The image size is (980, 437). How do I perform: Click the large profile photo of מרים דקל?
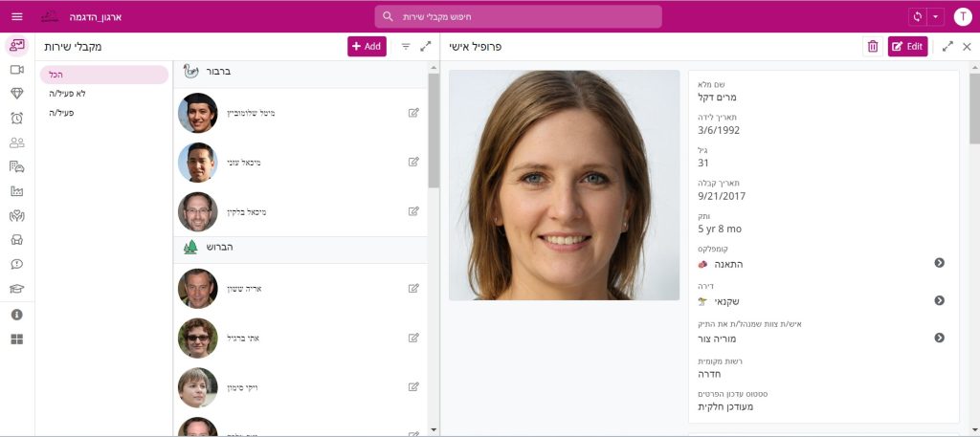tap(564, 185)
